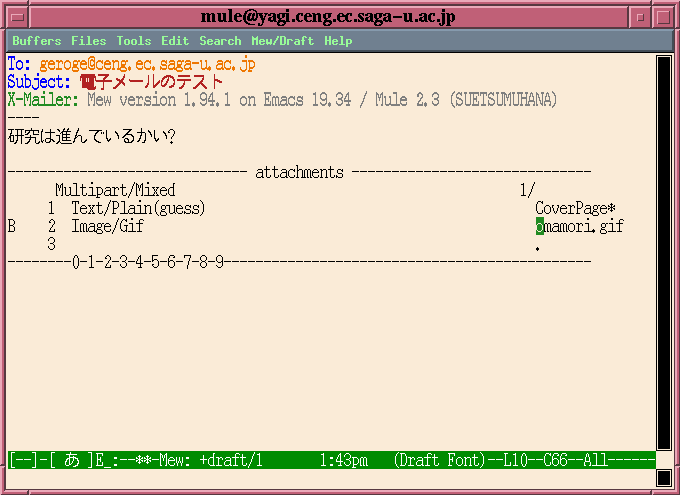Open the Buffers menu
680x495 pixels.
pos(37,41)
